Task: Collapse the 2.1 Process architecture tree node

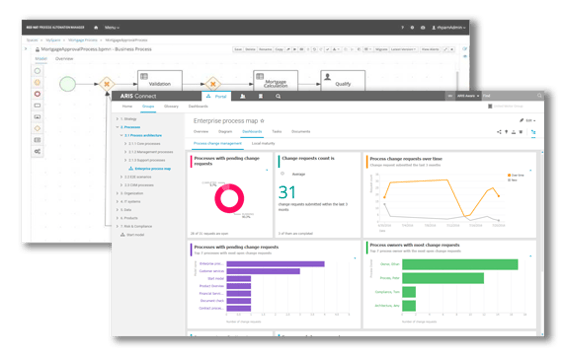Action: (121, 135)
